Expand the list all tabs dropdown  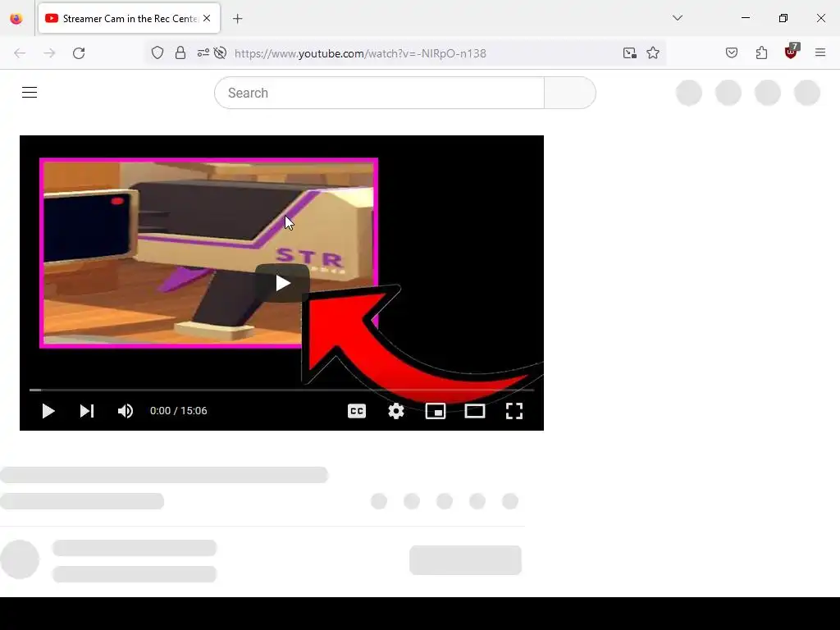click(678, 18)
